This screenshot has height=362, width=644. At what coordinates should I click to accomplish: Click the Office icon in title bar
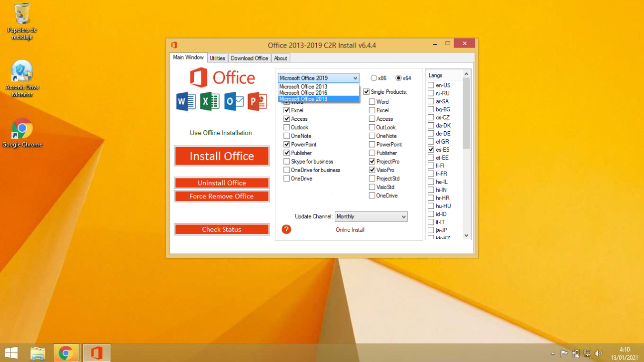174,45
